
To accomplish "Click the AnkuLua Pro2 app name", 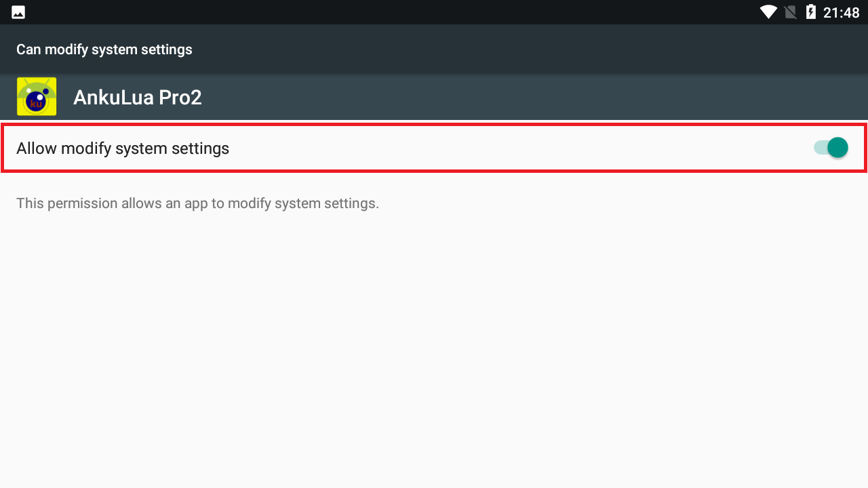I will coord(138,98).
